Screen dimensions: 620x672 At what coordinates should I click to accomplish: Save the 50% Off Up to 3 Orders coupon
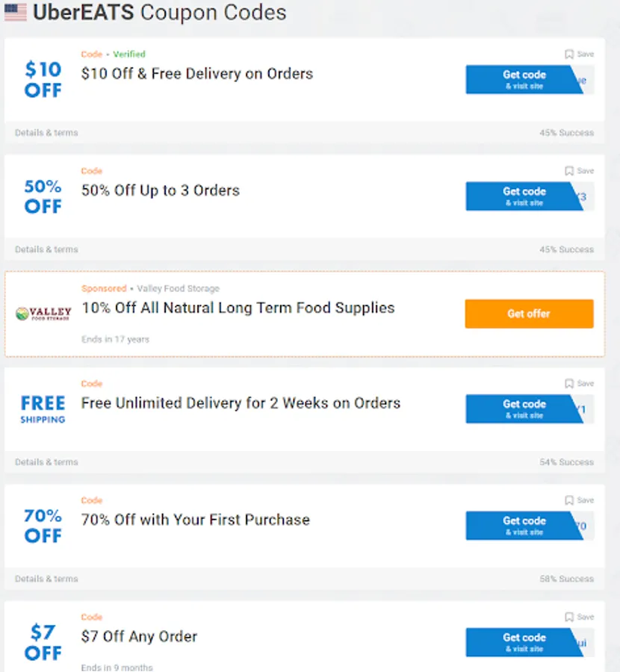[x=579, y=171]
